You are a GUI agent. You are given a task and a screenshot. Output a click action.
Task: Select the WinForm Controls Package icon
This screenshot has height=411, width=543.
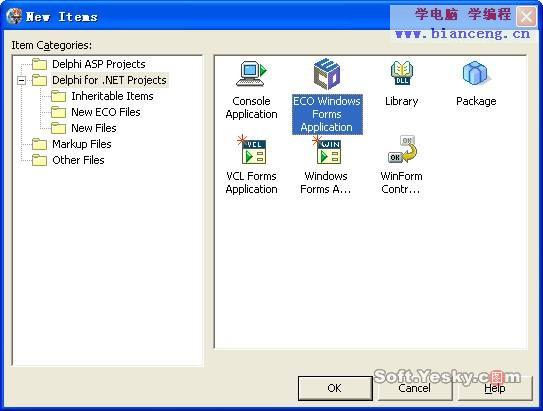pyautogui.click(x=402, y=150)
